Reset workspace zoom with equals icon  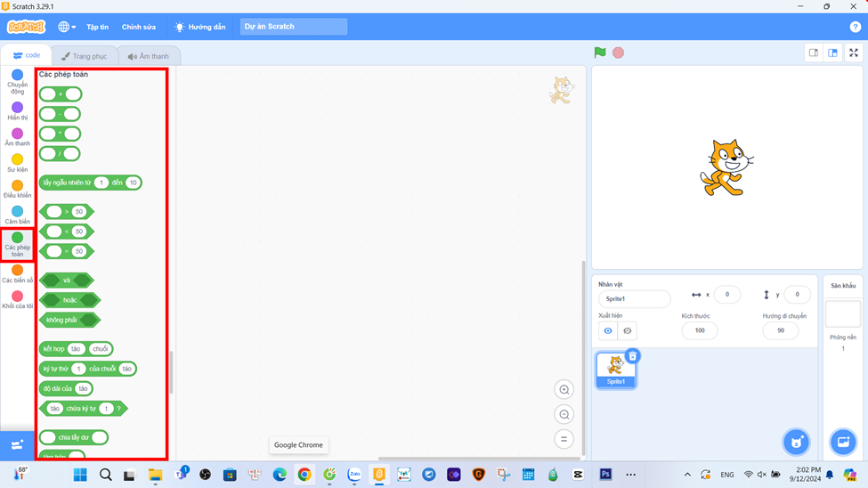564,439
